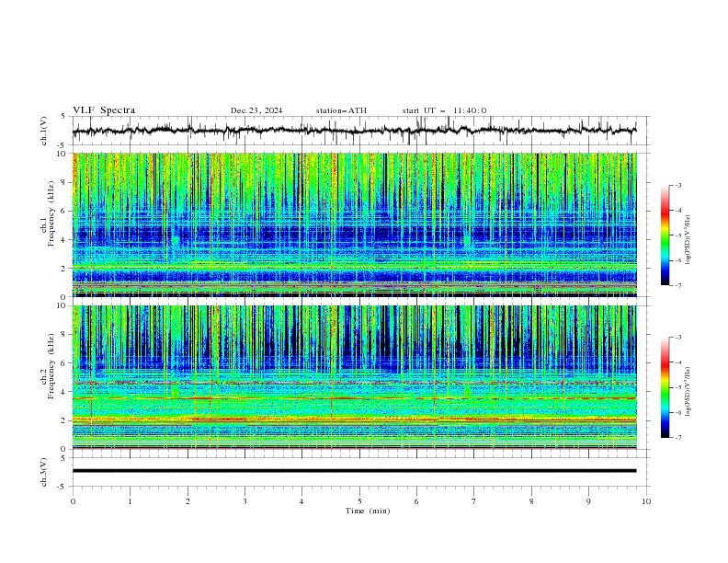This screenshot has width=728, height=563.
Task: Click time axis tick label '0'
Action: tap(73, 501)
